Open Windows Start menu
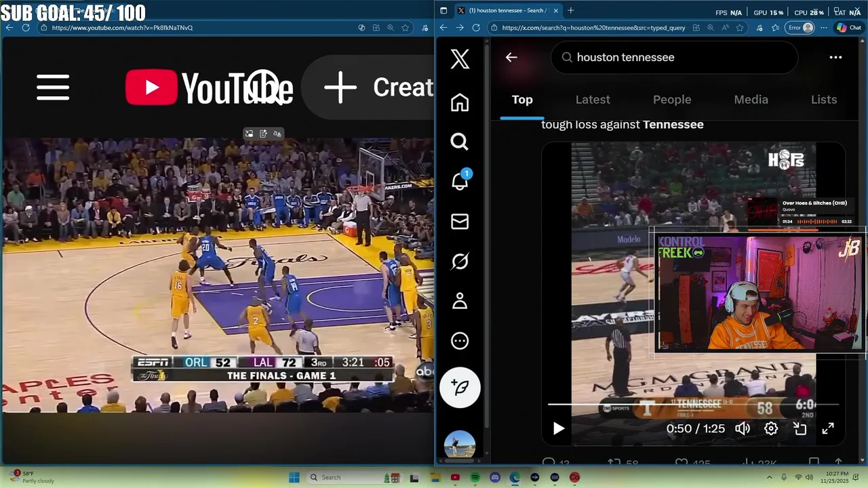Viewport: 868px width, 488px height. coord(294,477)
